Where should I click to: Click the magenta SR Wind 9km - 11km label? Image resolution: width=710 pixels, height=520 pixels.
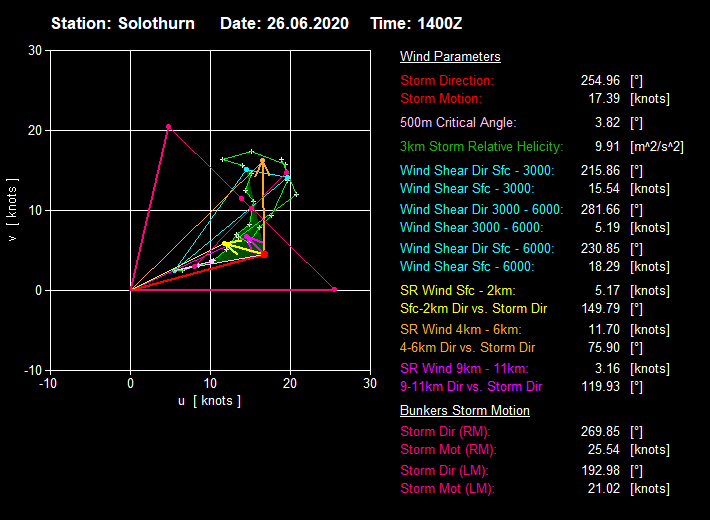[x=464, y=369]
